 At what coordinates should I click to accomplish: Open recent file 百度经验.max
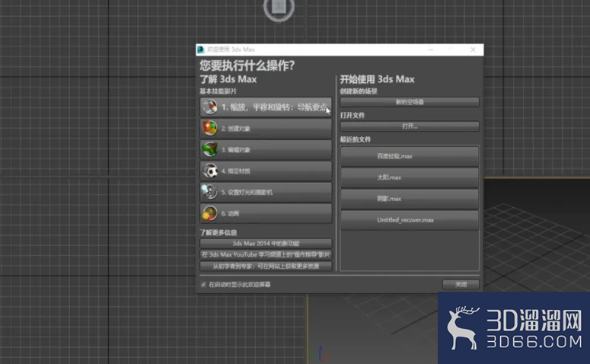410,156
